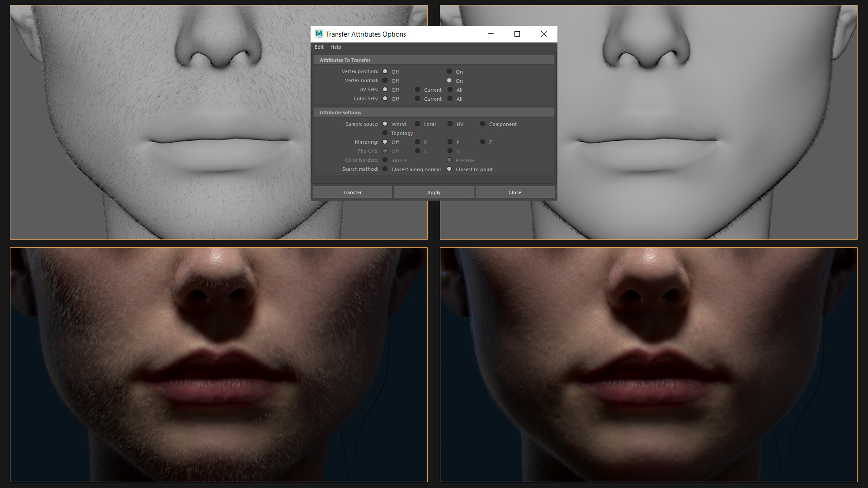This screenshot has height=488, width=868.
Task: Choose Local sample space
Action: coord(418,124)
